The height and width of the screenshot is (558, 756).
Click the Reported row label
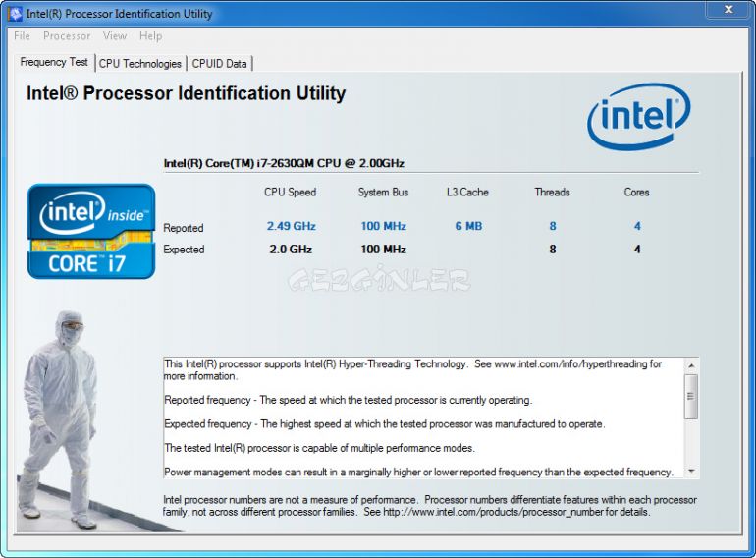184,228
